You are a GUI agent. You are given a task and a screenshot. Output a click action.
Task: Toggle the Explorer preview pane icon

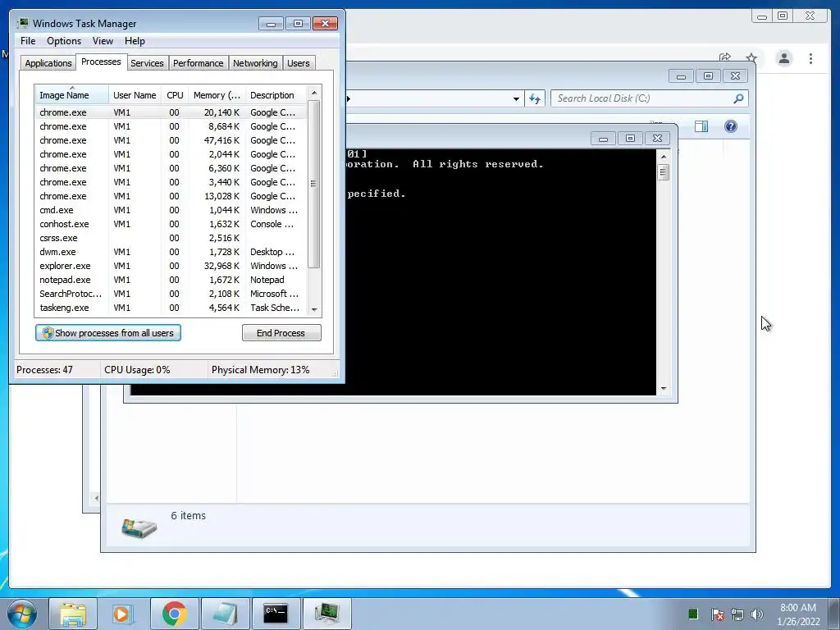click(701, 126)
